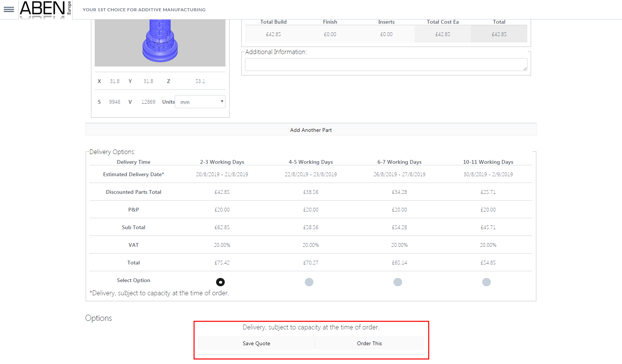Screen dimensions: 622x364
Task: Open the hamburger navigation menu
Action: coord(9,9)
